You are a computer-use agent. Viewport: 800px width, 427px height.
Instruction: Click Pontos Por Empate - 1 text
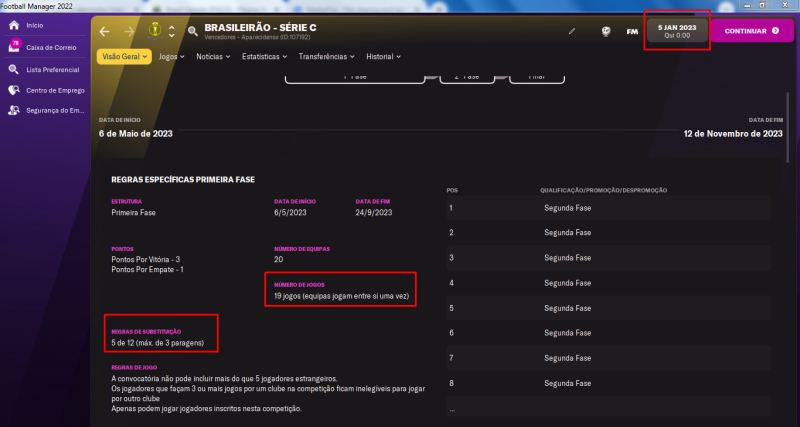tap(147, 269)
